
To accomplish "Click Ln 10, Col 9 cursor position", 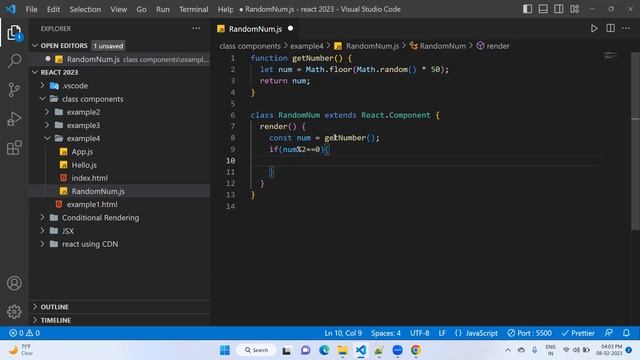I will point(343,333).
